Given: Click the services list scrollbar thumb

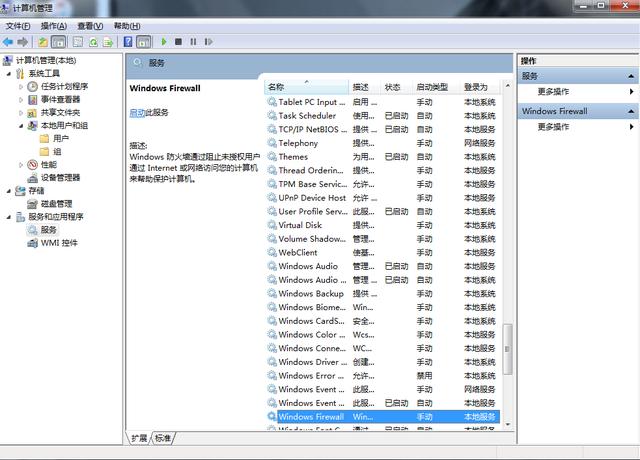Looking at the screenshot, I should tap(507, 349).
